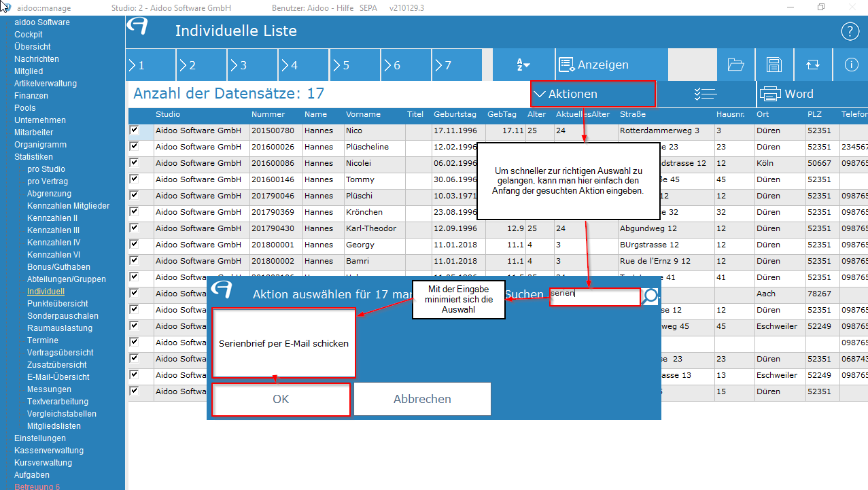Sort by the Geburtstag column header

point(455,114)
